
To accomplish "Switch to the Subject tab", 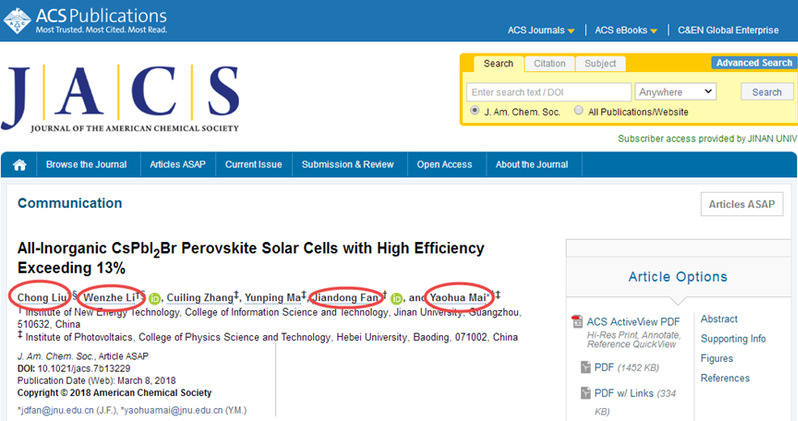I will point(600,64).
